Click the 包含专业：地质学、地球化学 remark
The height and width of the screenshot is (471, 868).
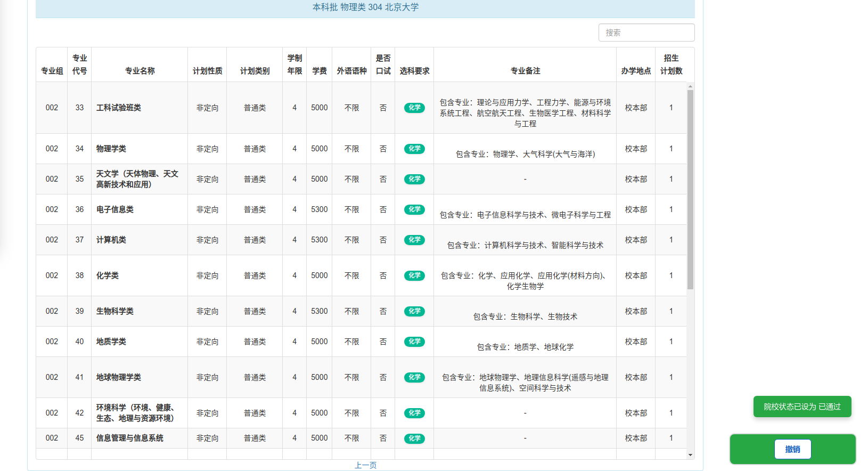(x=525, y=347)
